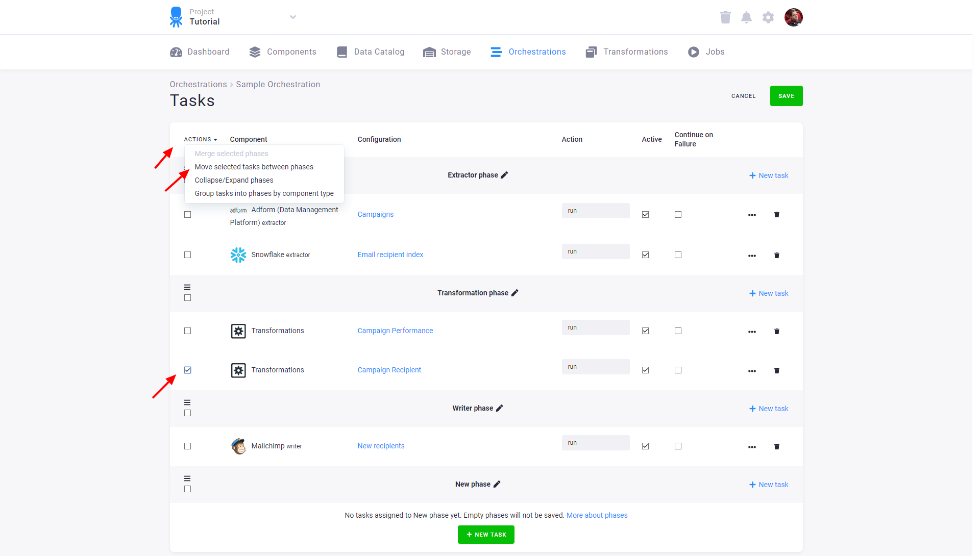This screenshot has height=556, width=980.
Task: Click the trash bin icon in top bar
Action: [725, 17]
